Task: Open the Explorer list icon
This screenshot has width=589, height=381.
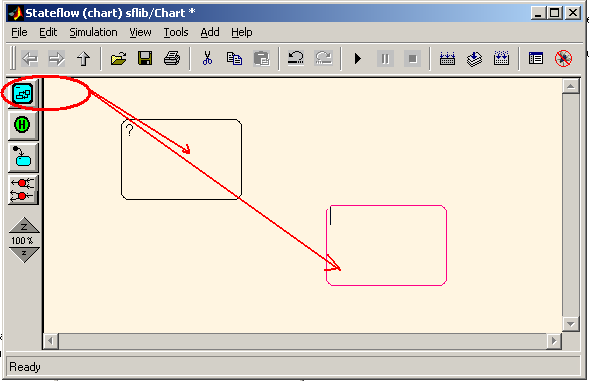Action: click(x=536, y=59)
